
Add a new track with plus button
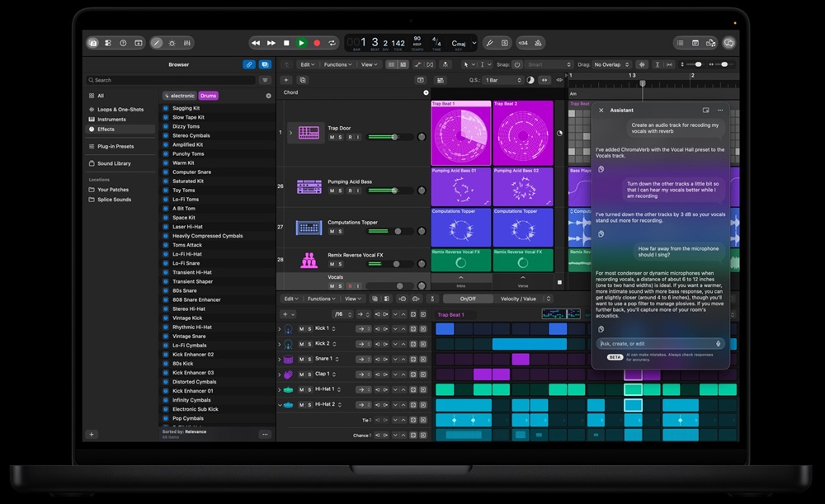[286, 80]
